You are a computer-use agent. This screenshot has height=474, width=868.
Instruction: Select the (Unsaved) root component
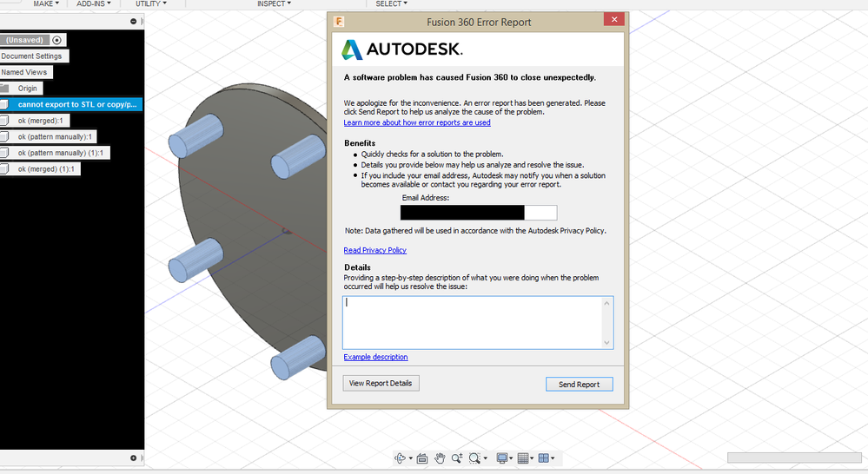[25, 40]
